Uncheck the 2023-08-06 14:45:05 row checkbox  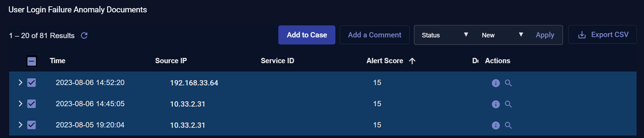click(x=32, y=104)
